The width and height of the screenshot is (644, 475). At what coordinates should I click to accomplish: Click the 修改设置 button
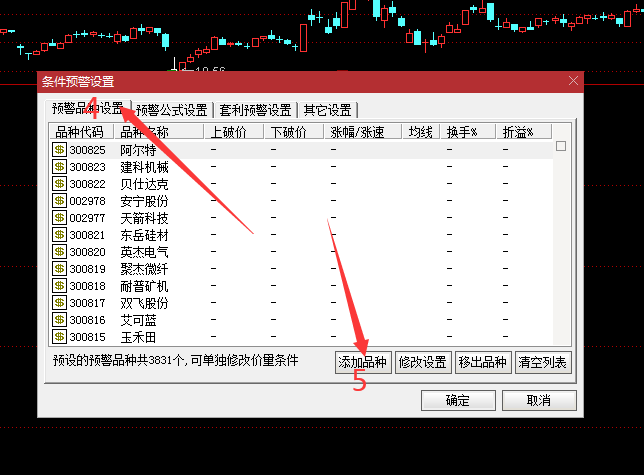pyautogui.click(x=422, y=363)
